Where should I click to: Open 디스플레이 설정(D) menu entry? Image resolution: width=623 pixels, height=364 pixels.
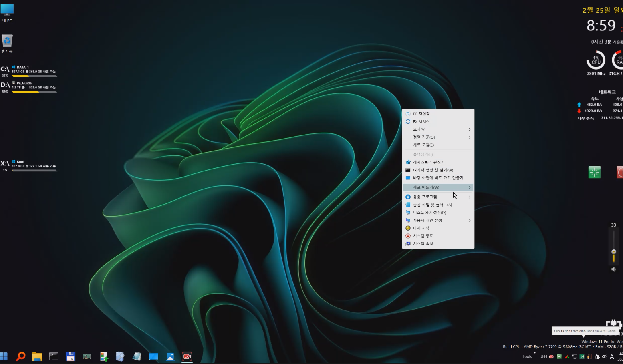pyautogui.click(x=438, y=213)
